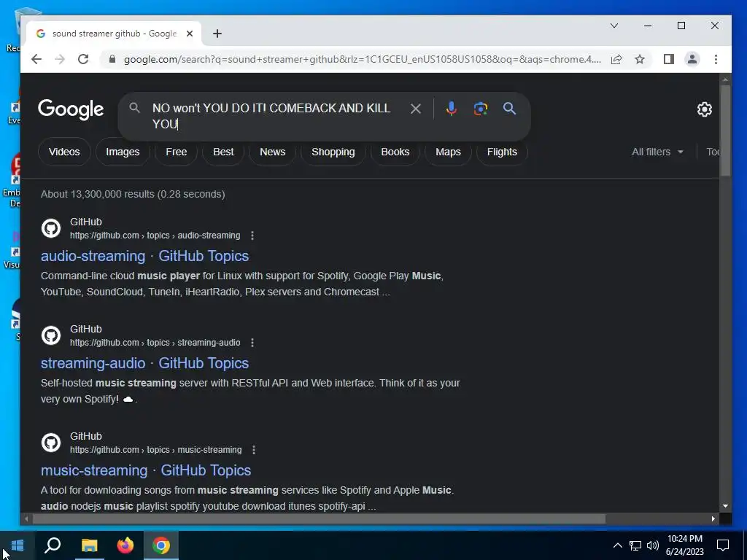
Task: Click scroll down arrow of page scrollbar
Action: pos(725,506)
